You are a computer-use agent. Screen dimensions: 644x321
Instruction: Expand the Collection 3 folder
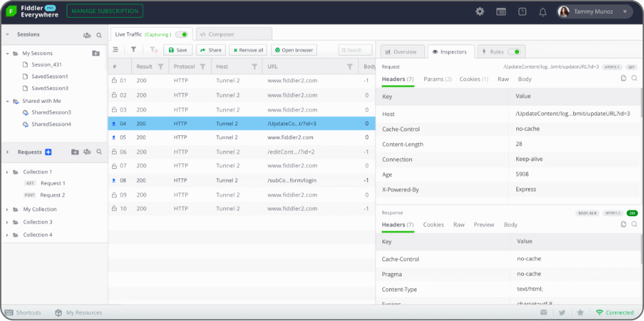[8, 222]
